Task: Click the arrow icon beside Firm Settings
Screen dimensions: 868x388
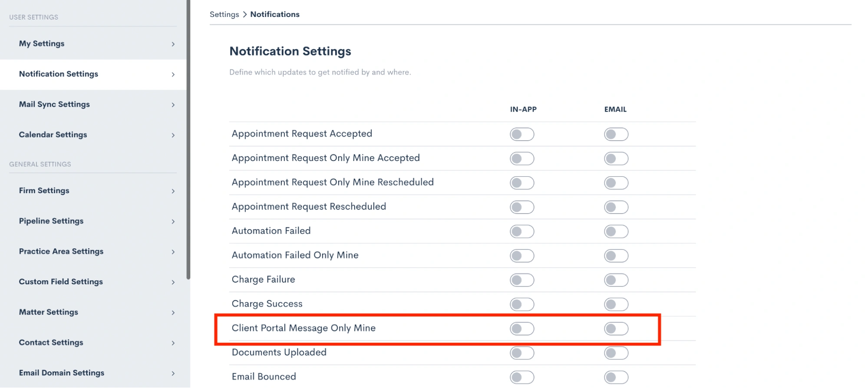Action: pyautogui.click(x=173, y=191)
